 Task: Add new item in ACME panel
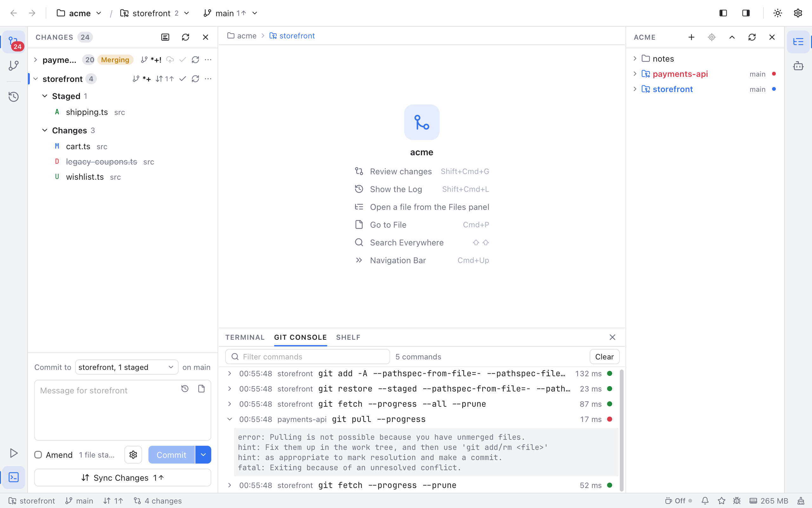coord(691,37)
